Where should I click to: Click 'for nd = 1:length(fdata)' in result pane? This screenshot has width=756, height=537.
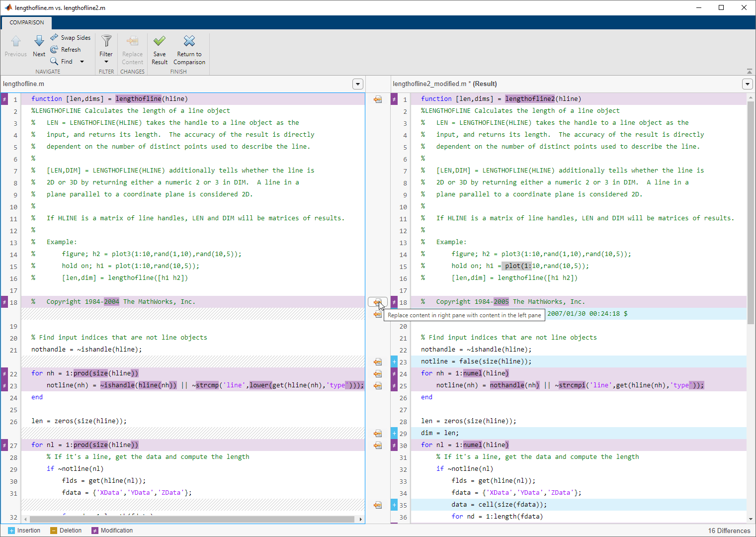497,517
